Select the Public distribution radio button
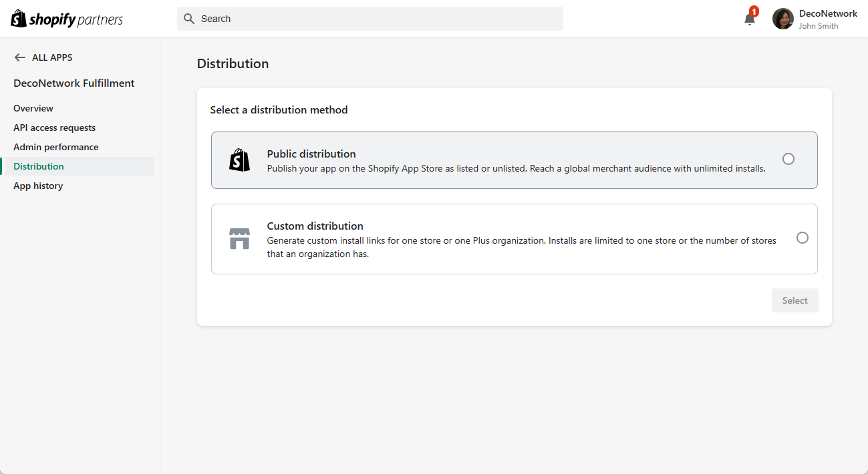 tap(788, 159)
